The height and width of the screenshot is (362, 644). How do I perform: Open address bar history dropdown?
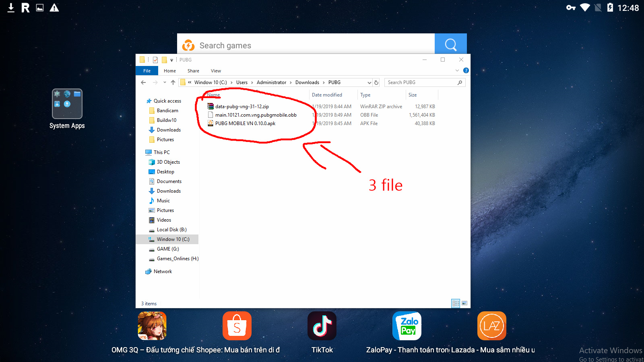coord(369,82)
